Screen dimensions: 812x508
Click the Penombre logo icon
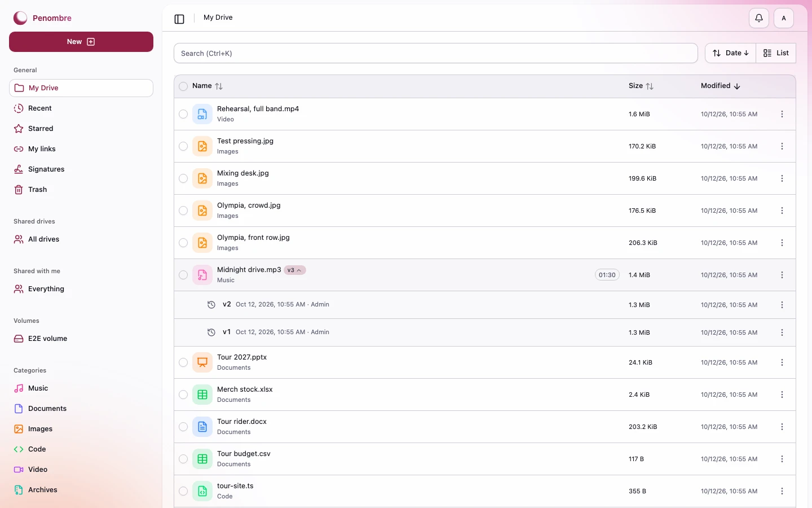pyautogui.click(x=20, y=18)
